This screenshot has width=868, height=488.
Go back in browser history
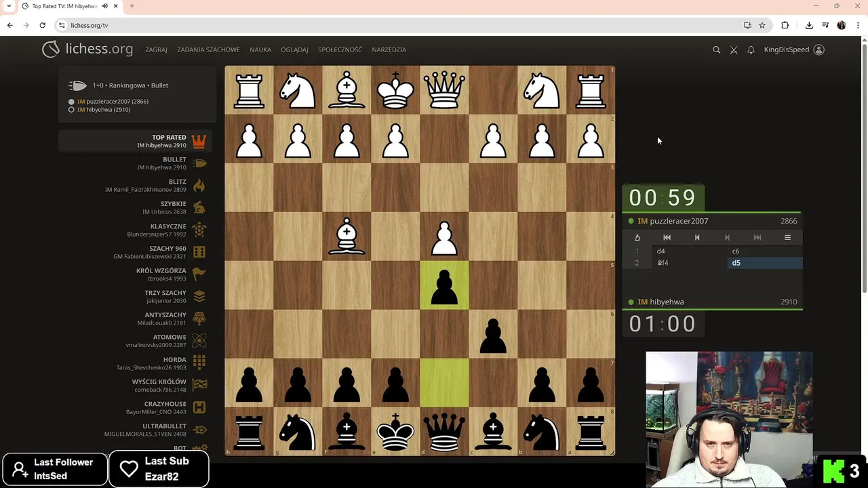click(x=9, y=25)
